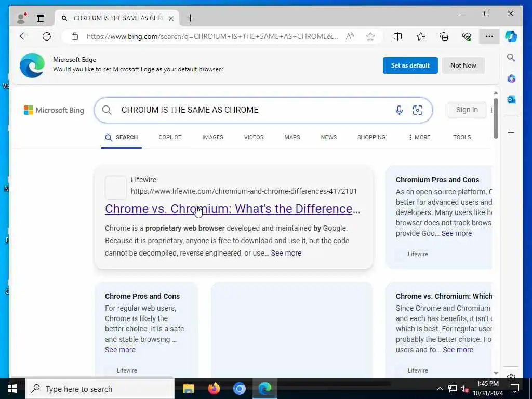The image size is (532, 399).
Task: Switch to the NEWS tab
Action: 329,137
